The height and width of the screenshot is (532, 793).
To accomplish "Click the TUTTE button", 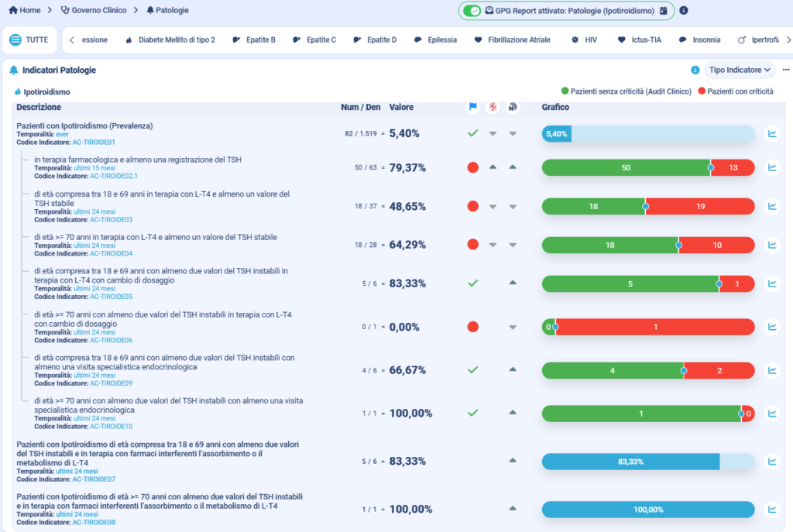I will pos(29,39).
